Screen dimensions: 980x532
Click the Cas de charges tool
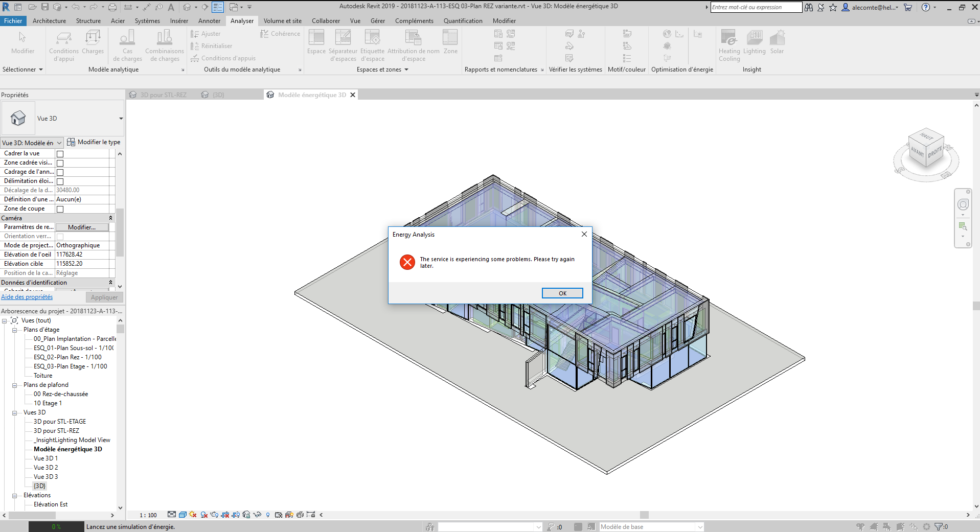click(x=127, y=45)
